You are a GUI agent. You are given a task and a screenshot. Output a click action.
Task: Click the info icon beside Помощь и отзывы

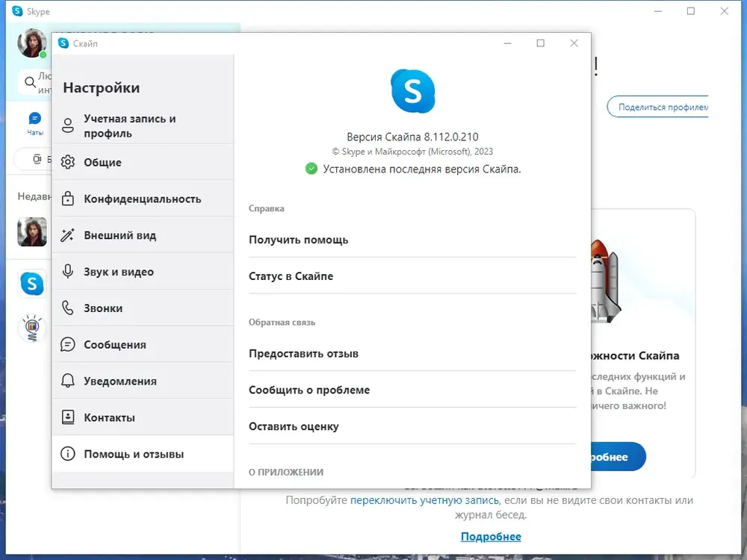pyautogui.click(x=68, y=454)
